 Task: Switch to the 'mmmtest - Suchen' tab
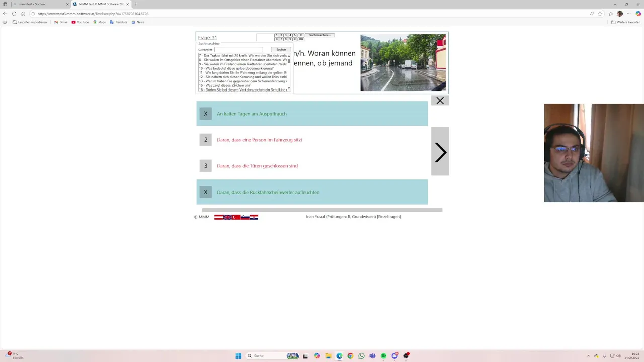pyautogui.click(x=40, y=4)
